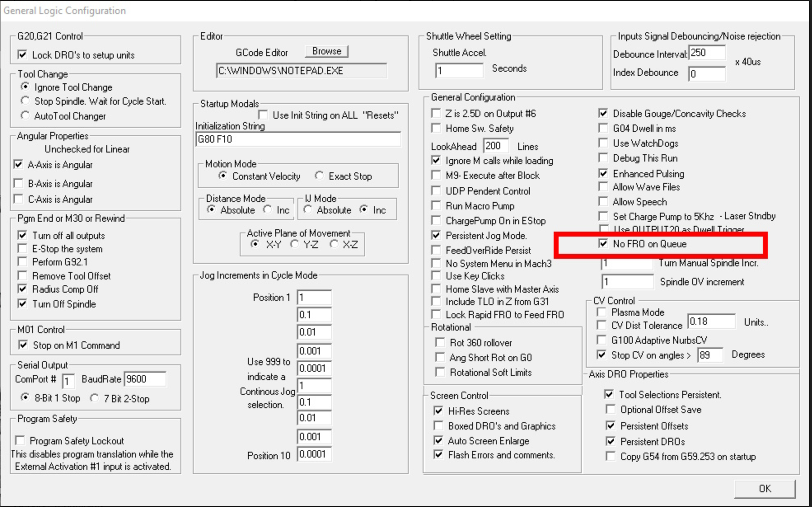Select 7 Bit 2-Stop serial option
Viewport: 812px width, 507px height.
point(94,398)
